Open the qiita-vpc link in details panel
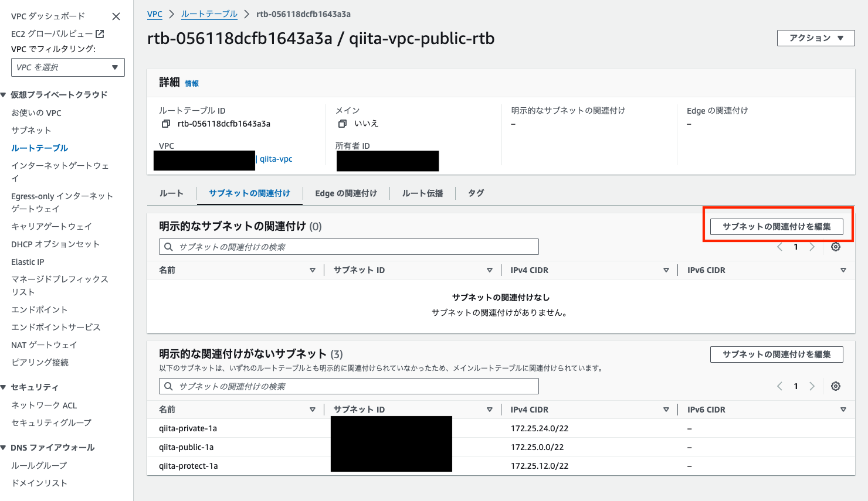This screenshot has height=501, width=868. coord(276,158)
